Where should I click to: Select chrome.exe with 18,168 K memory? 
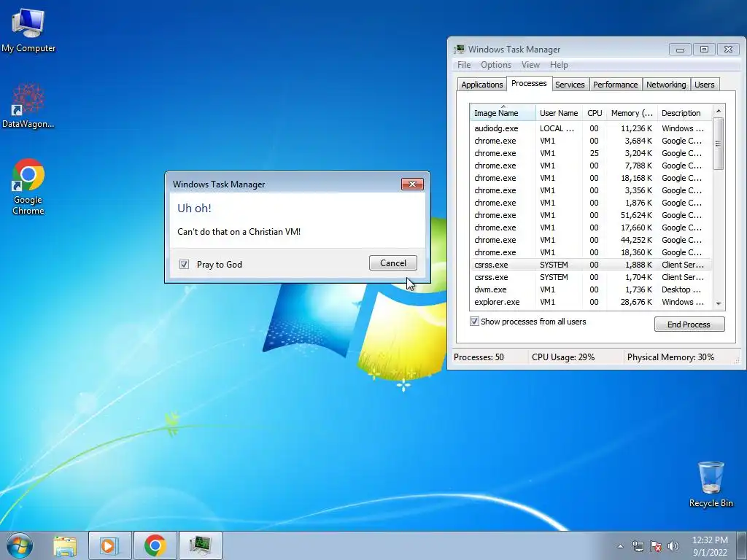(591, 178)
